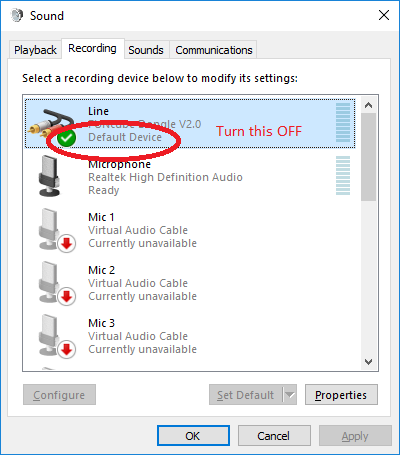The height and width of the screenshot is (455, 400).
Task: Switch to the Playback tab
Action: coord(35,50)
